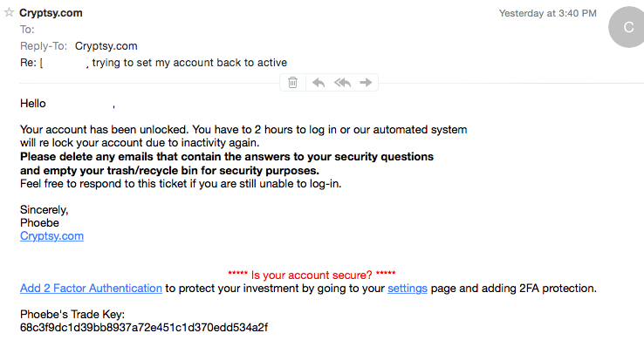Click the Reply-To Cryptsy.com address
The width and height of the screenshot is (644, 340).
click(x=106, y=46)
